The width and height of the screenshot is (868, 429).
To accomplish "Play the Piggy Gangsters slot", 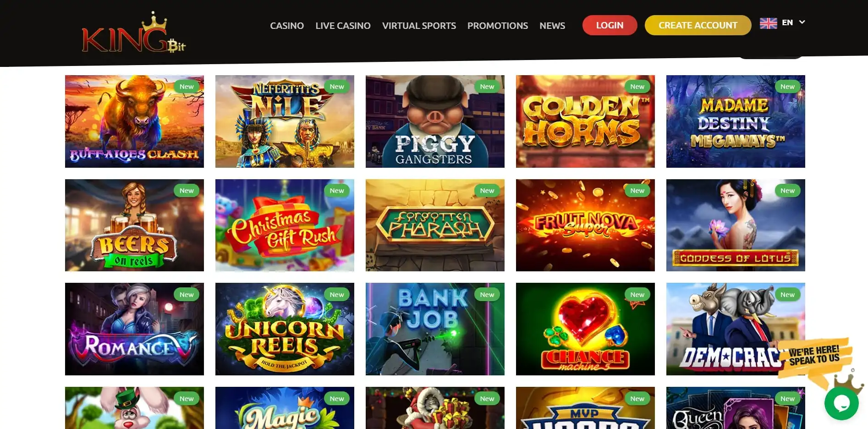I will pyautogui.click(x=435, y=121).
